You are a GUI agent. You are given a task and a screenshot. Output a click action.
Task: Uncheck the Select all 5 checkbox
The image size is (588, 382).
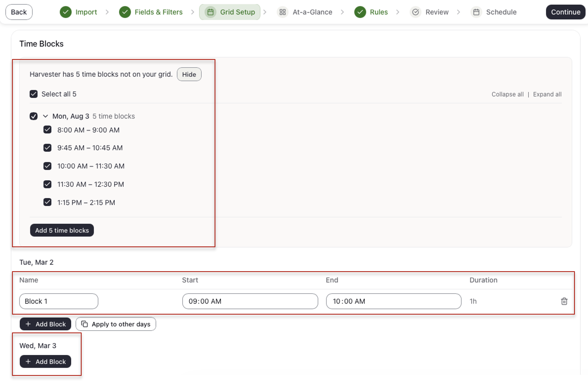pos(34,94)
